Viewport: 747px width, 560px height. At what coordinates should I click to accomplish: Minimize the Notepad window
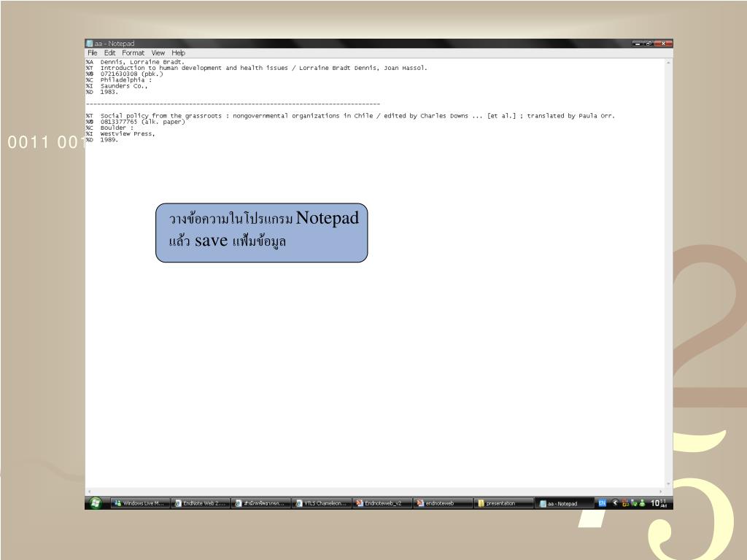coord(638,43)
